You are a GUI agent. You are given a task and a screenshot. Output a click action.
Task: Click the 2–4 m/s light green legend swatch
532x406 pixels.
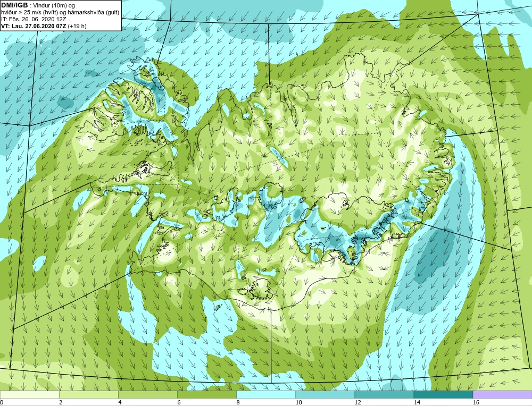click(x=89, y=394)
